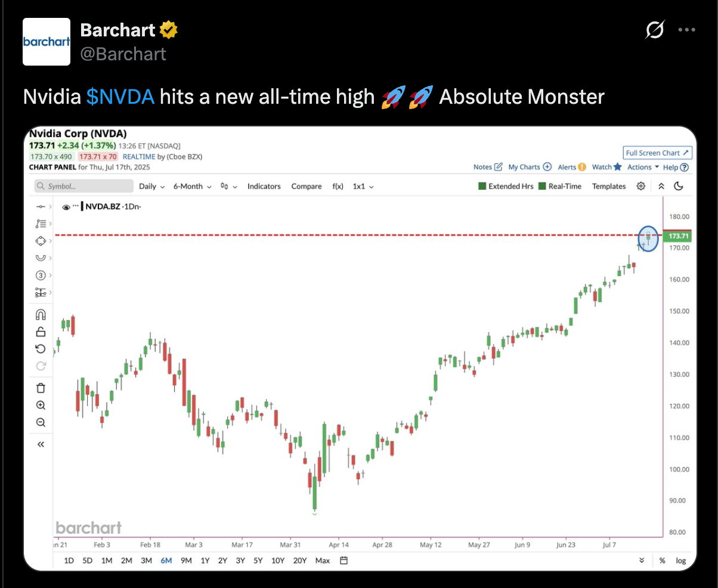Open the 1x1 grid layout dropdown

click(363, 186)
